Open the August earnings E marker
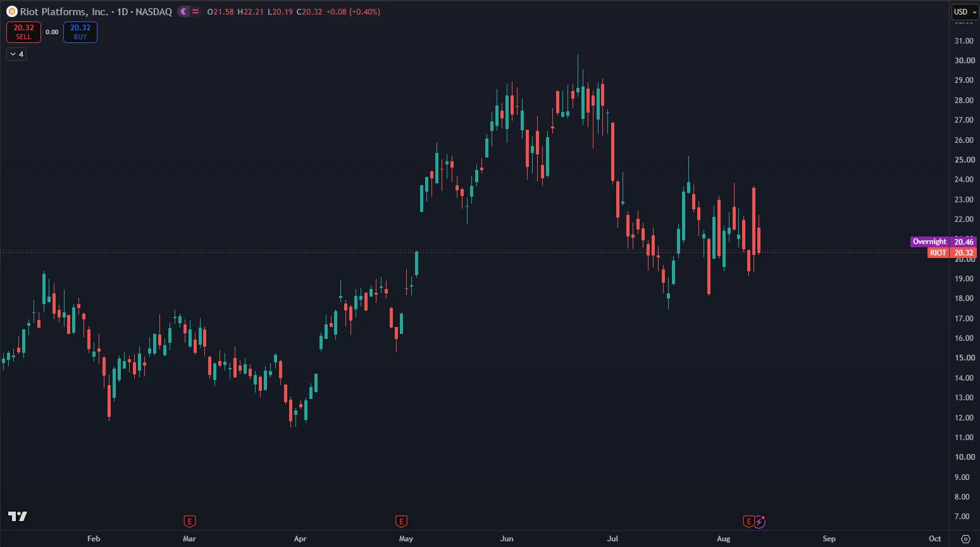The image size is (980, 547). 748,522
